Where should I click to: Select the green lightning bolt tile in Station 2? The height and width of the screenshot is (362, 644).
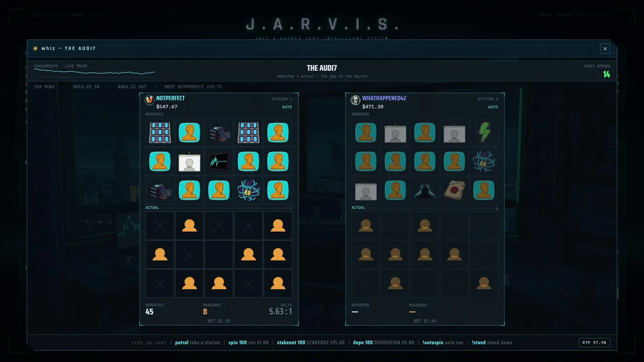(x=484, y=133)
